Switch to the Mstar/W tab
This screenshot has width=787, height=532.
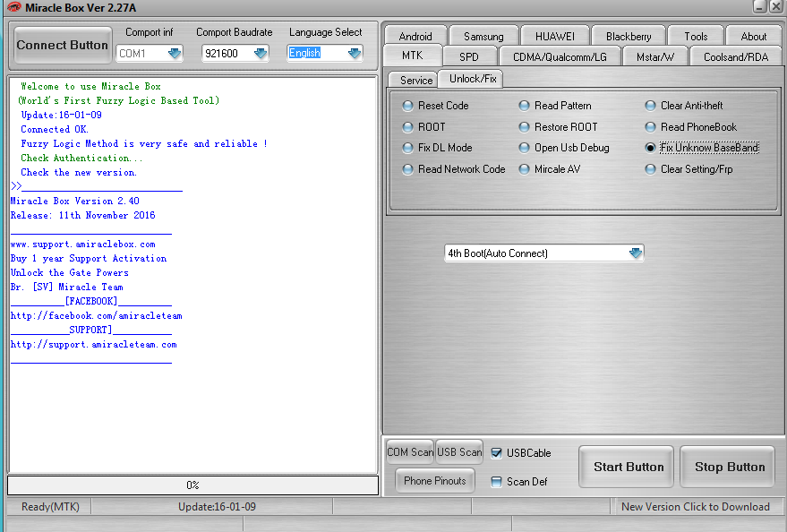click(x=655, y=56)
